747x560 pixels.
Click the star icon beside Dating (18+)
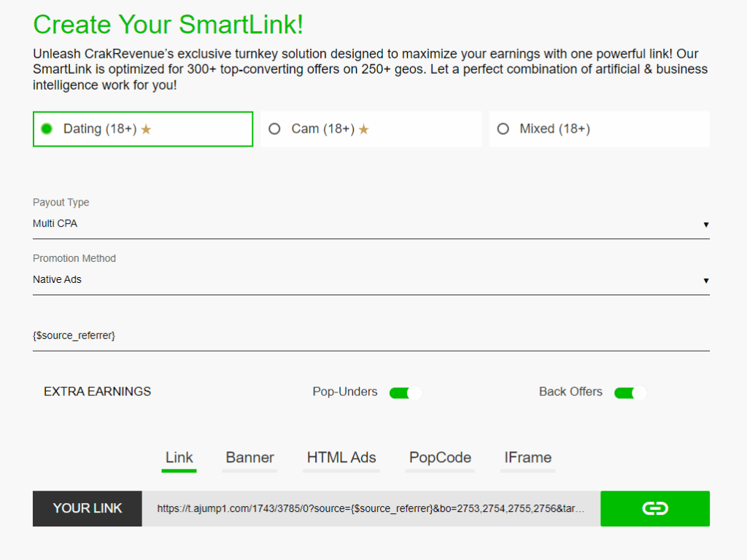coord(146,130)
